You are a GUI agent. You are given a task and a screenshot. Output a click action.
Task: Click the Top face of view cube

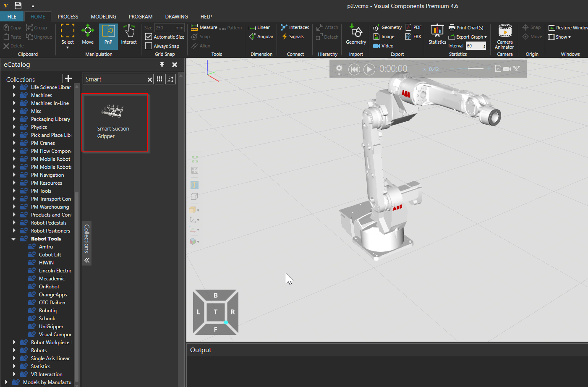pyautogui.click(x=215, y=312)
